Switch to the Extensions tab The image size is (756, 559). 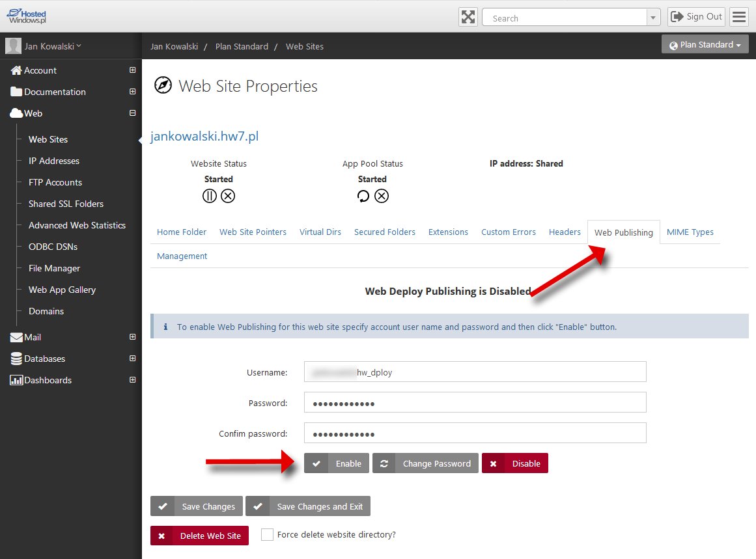[449, 232]
